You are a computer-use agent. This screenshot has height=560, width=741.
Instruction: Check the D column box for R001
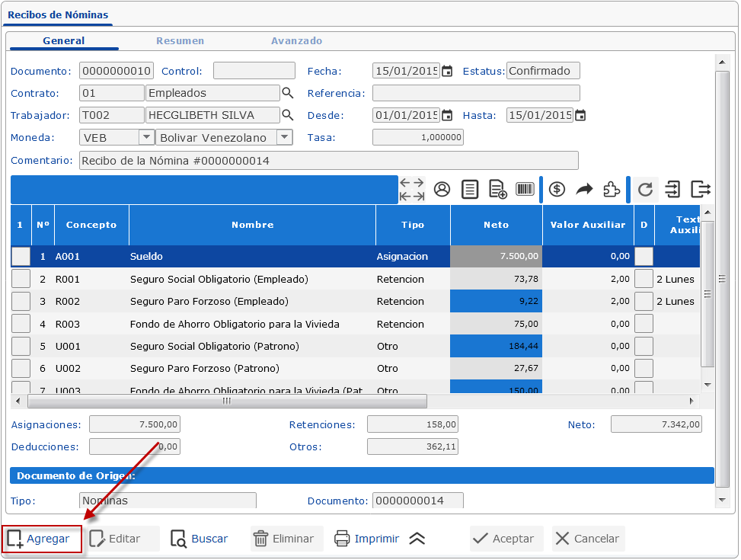pos(644,279)
